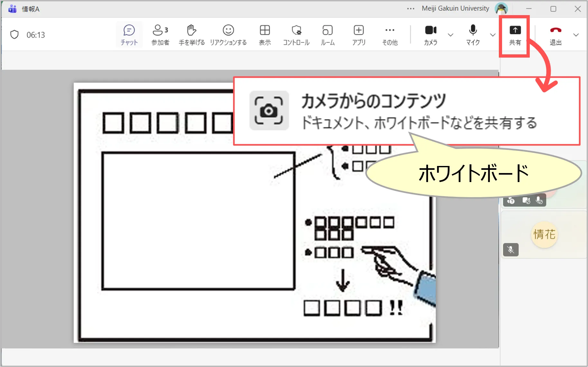Open the アプリ apps panel
The width and height of the screenshot is (588, 367).
359,35
